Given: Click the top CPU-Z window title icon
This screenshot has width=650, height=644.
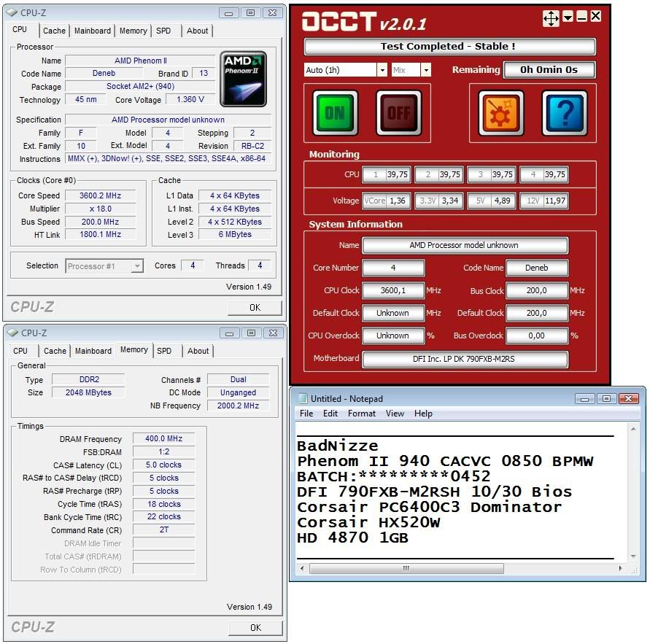Looking at the screenshot, I should click(x=12, y=13).
